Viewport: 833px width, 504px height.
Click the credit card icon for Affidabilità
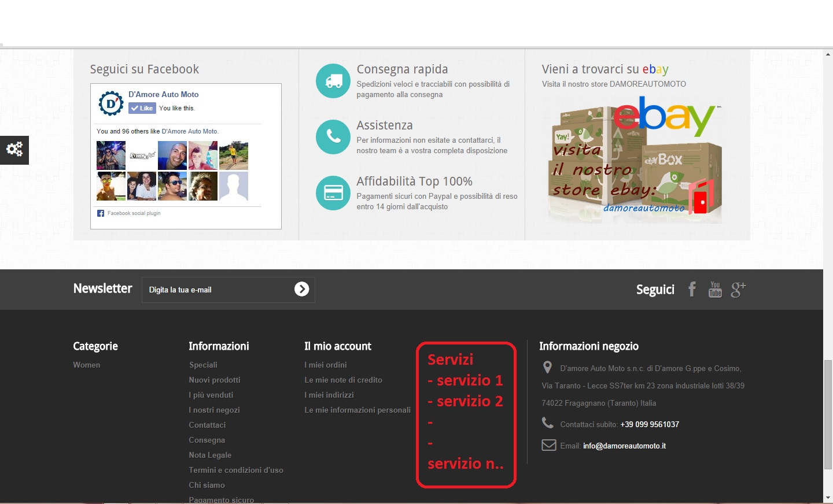point(333,193)
